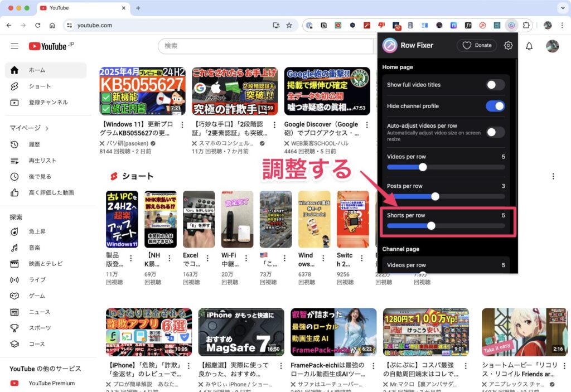Click the Videos per row slider under Home page
This screenshot has height=392, width=571.
[446, 167]
